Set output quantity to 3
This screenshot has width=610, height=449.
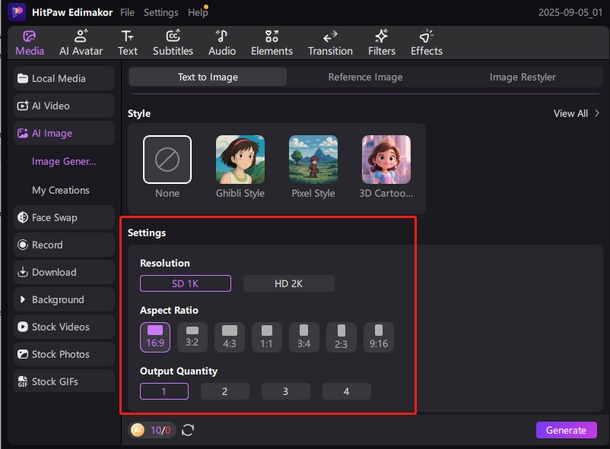pos(286,391)
